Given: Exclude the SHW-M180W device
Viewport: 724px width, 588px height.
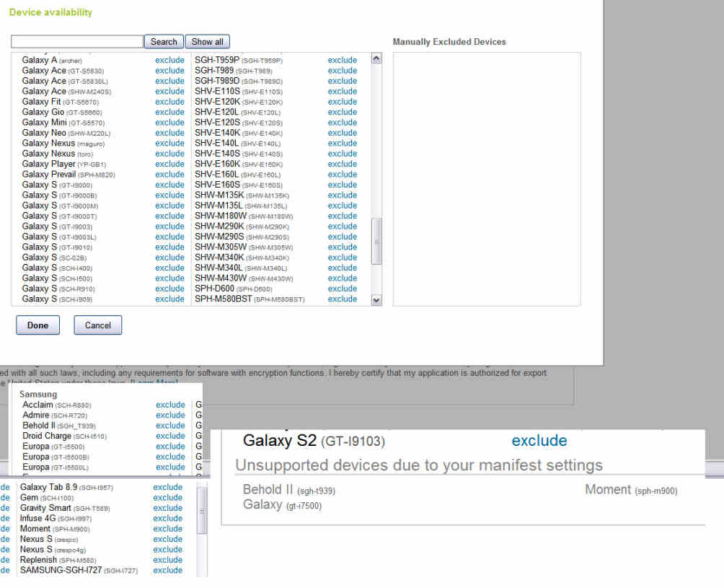Looking at the screenshot, I should coord(343,216).
